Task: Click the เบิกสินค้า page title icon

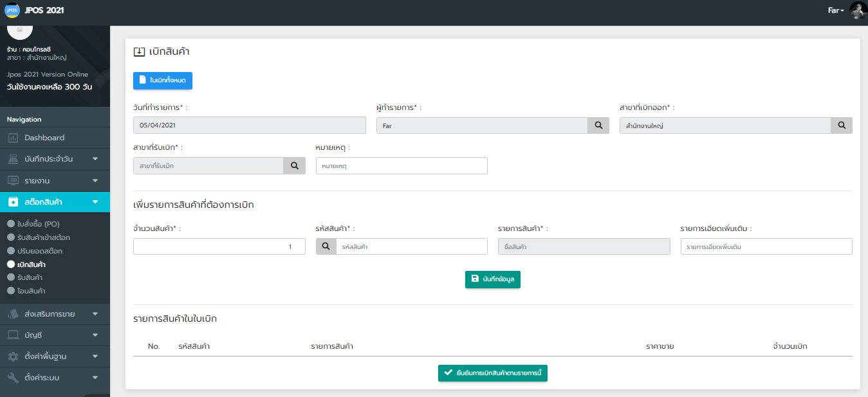Action: (139, 52)
